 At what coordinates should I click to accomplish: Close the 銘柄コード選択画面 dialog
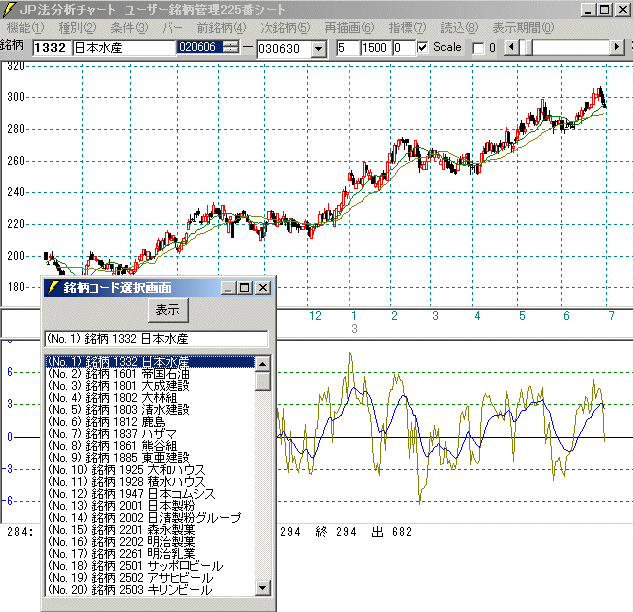262,288
